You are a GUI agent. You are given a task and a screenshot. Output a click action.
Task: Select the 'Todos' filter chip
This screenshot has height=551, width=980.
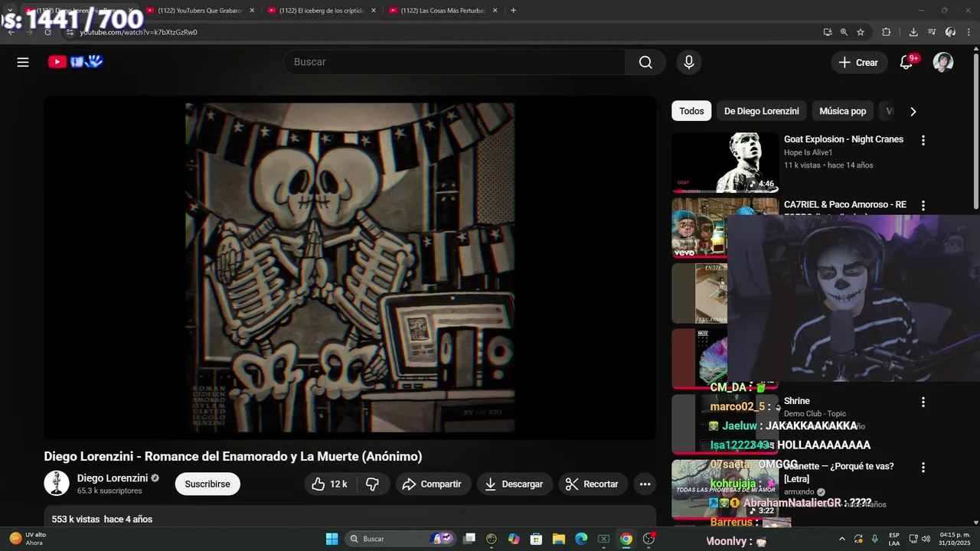(691, 111)
